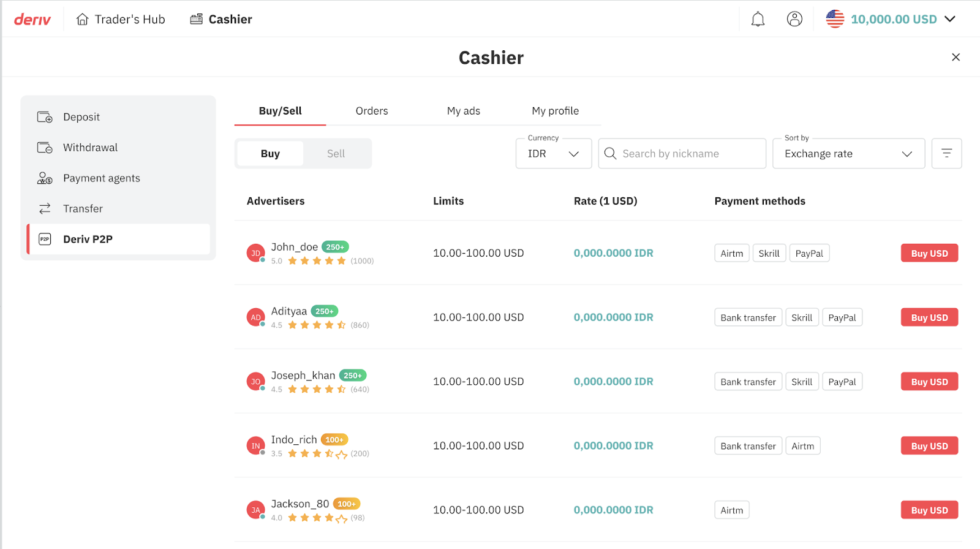This screenshot has height=549, width=980.
Task: Enable the Buy toggle
Action: pyautogui.click(x=269, y=153)
